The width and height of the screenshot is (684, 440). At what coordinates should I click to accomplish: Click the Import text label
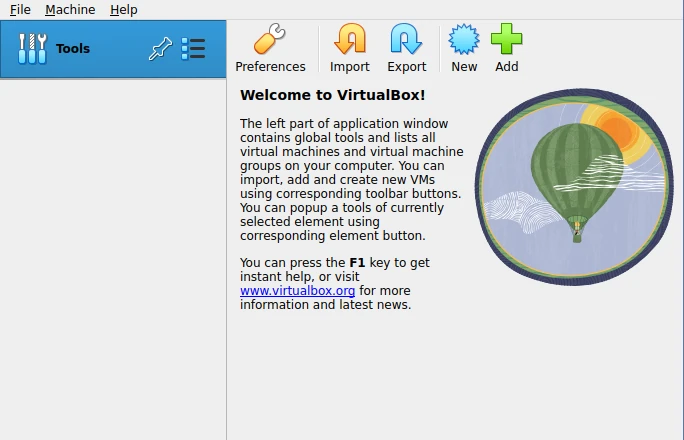point(349,67)
